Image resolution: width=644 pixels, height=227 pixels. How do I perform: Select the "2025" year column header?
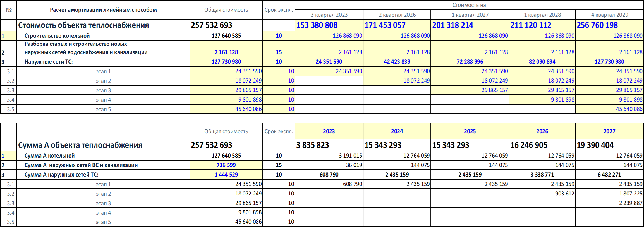pyautogui.click(x=470, y=131)
